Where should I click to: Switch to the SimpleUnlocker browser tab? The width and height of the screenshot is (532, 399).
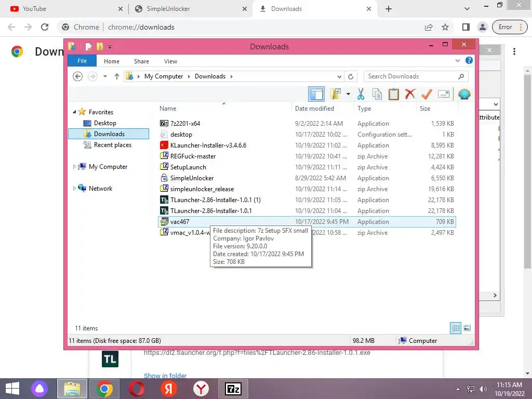pyautogui.click(x=190, y=9)
